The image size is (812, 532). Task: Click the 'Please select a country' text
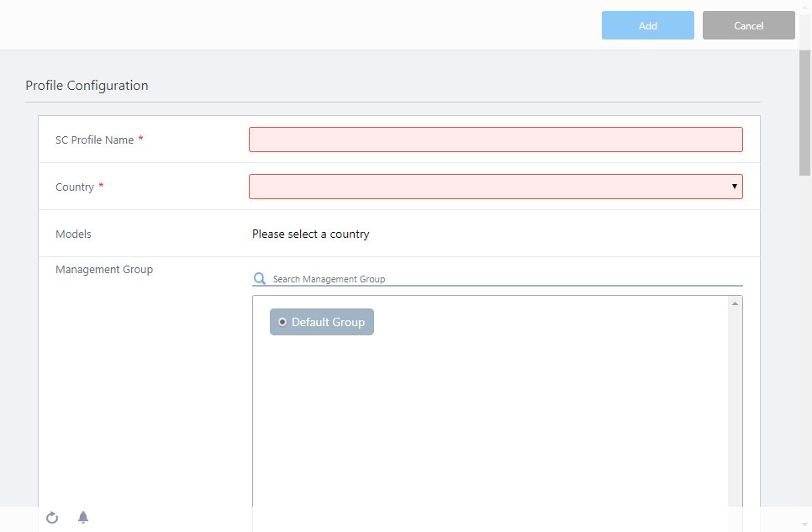310,234
